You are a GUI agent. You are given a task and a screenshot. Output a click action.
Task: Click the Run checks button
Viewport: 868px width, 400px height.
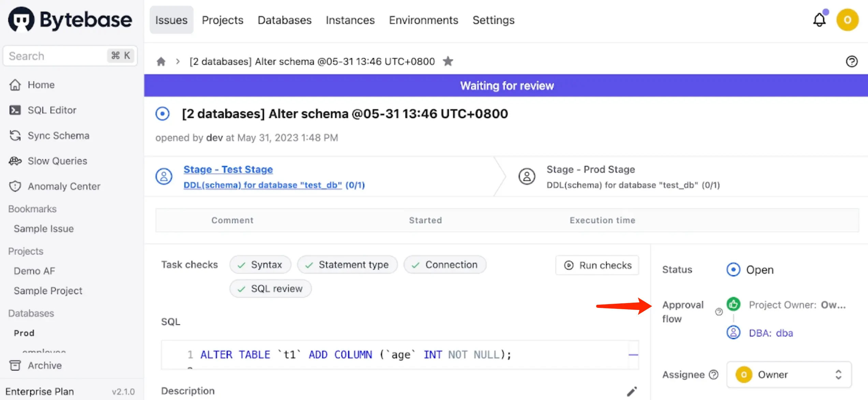[x=597, y=265]
